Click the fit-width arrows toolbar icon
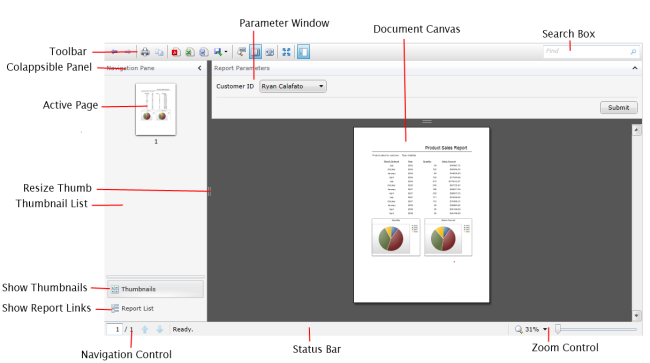The image size is (650, 363). click(x=269, y=52)
